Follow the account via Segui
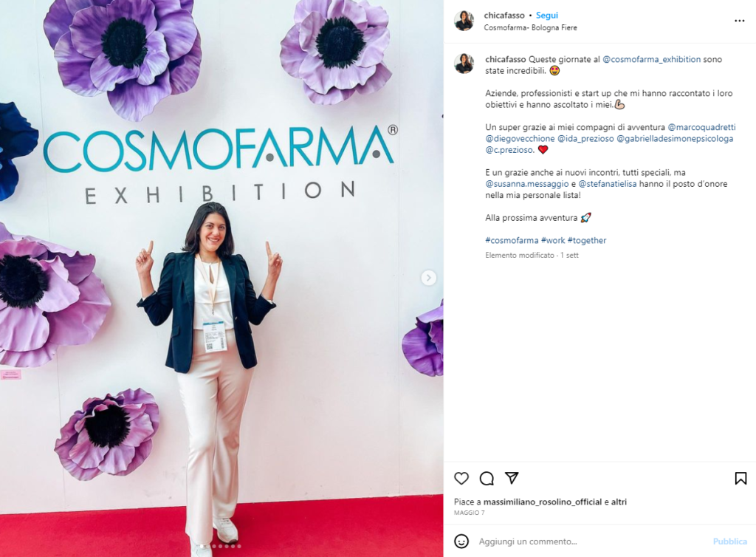 click(x=547, y=16)
